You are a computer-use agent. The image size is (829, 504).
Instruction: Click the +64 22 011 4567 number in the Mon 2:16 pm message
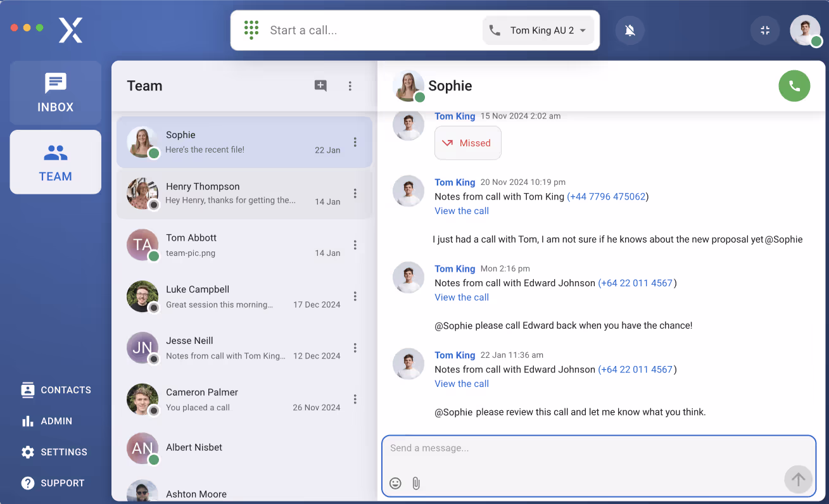click(637, 283)
